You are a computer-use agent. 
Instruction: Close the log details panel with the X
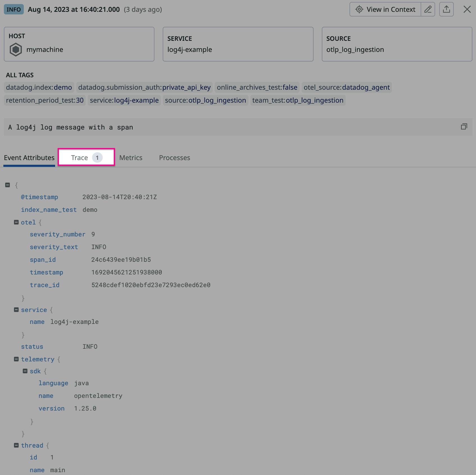[467, 9]
